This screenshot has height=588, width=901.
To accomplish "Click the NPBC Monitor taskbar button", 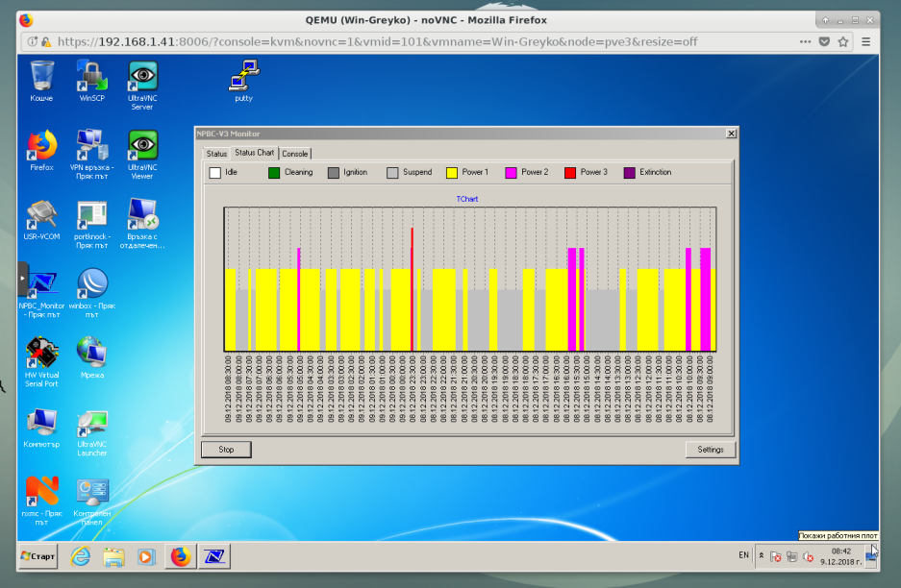I will (213, 555).
